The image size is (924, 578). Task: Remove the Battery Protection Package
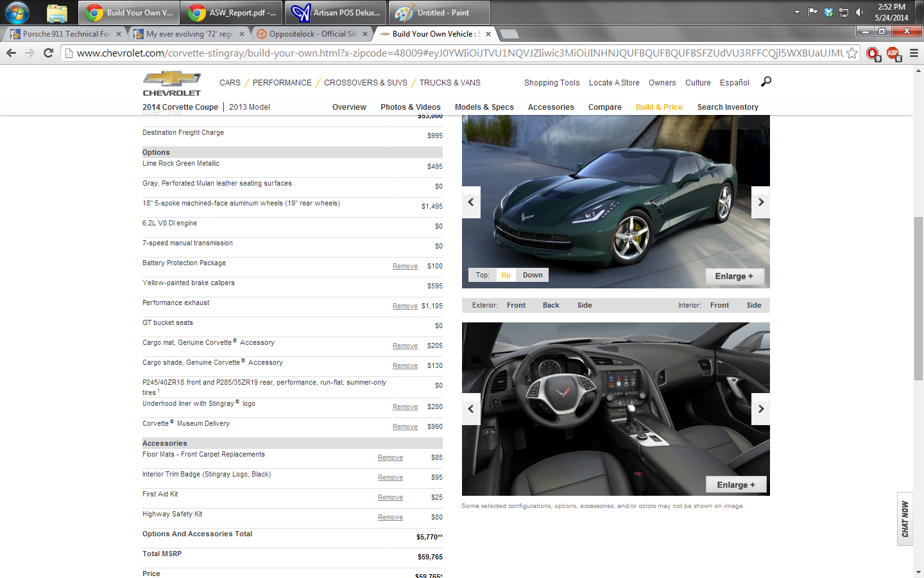coord(405,266)
